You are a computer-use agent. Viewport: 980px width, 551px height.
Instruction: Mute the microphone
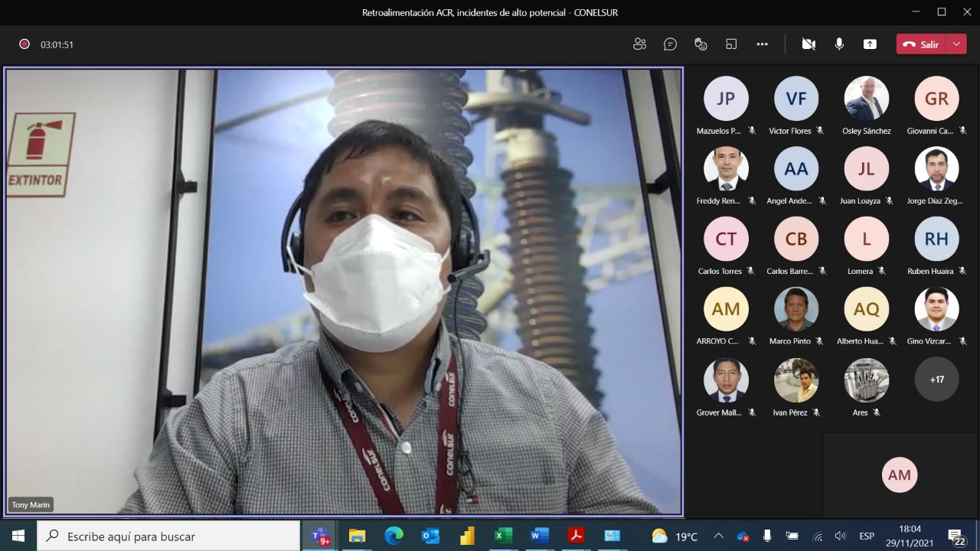click(x=839, y=44)
